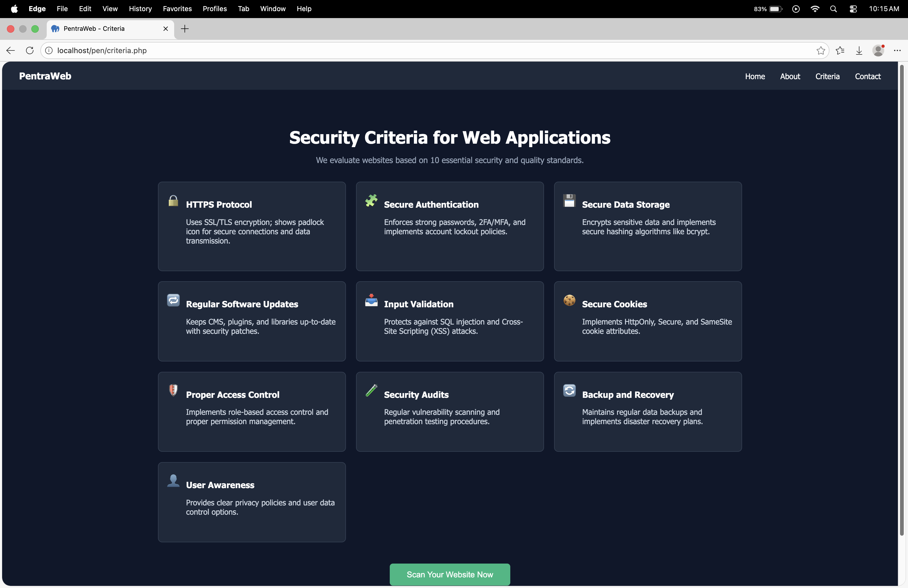Open the Settings and more ellipsis menu
The image size is (908, 588).
[897, 50]
